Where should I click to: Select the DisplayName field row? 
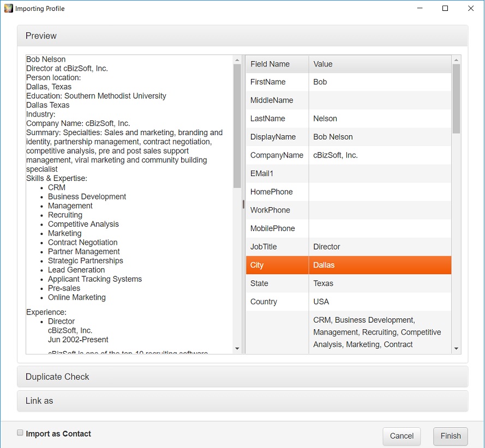(x=349, y=137)
